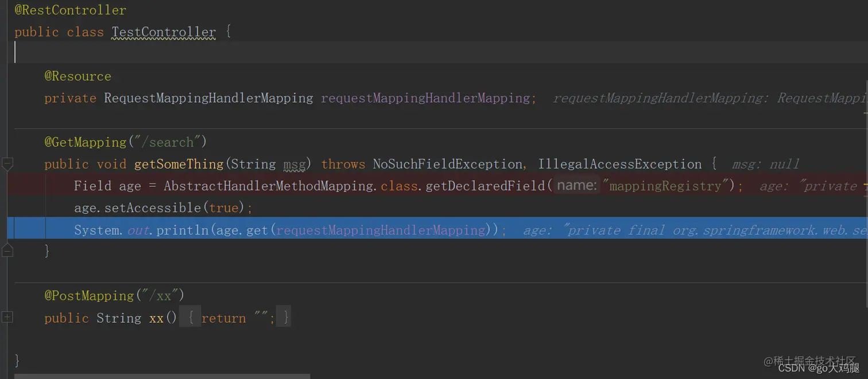868x379 pixels.
Task: Click the "mappingRegistry" string literal
Action: pyautogui.click(x=665, y=186)
